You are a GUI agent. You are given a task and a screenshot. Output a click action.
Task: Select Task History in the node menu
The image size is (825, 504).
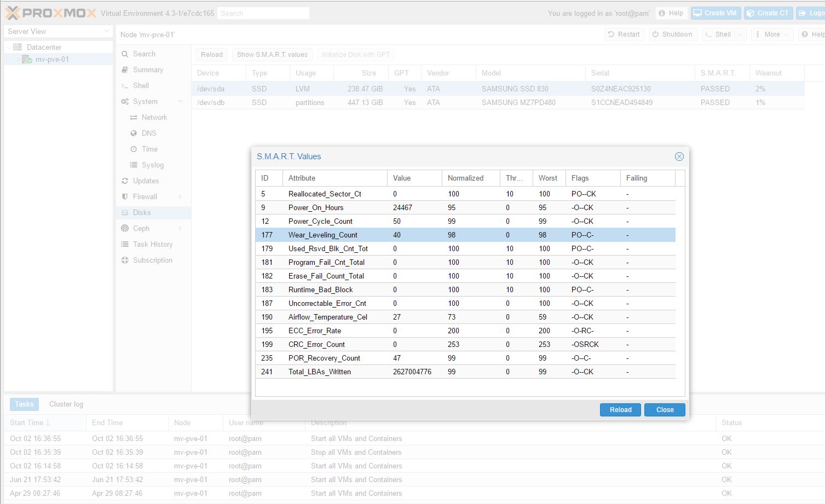click(152, 245)
